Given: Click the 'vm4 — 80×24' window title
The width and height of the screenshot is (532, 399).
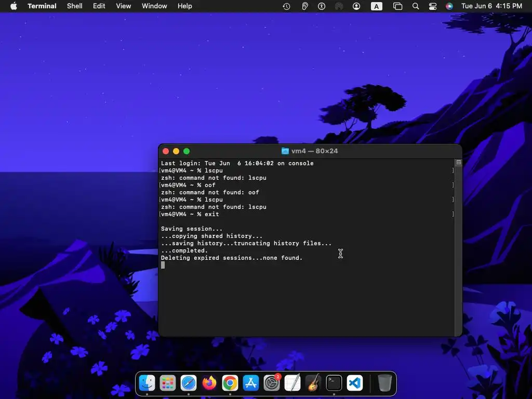Looking at the screenshot, I should point(314,151).
